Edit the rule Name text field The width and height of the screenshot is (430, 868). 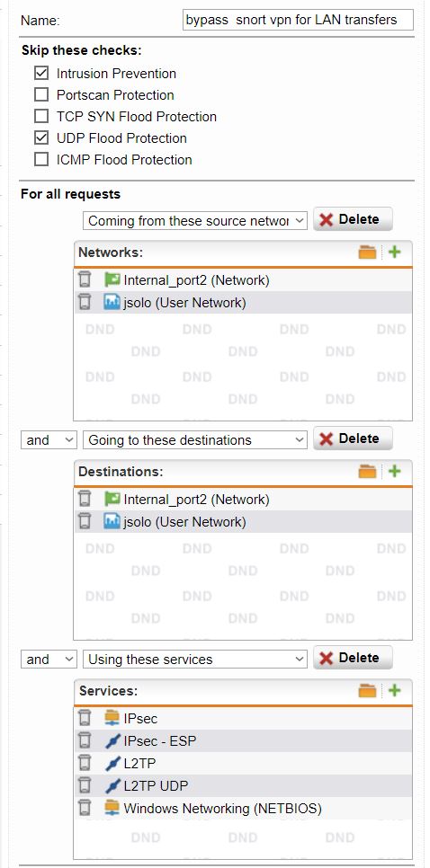coord(298,20)
